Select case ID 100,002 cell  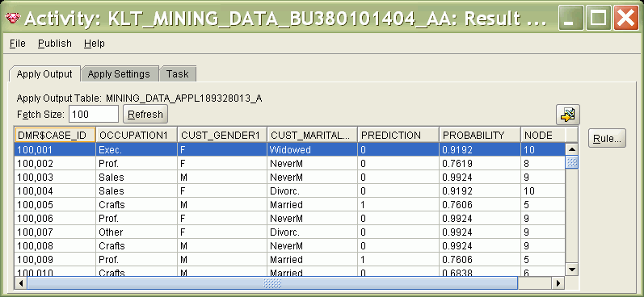tap(55, 163)
